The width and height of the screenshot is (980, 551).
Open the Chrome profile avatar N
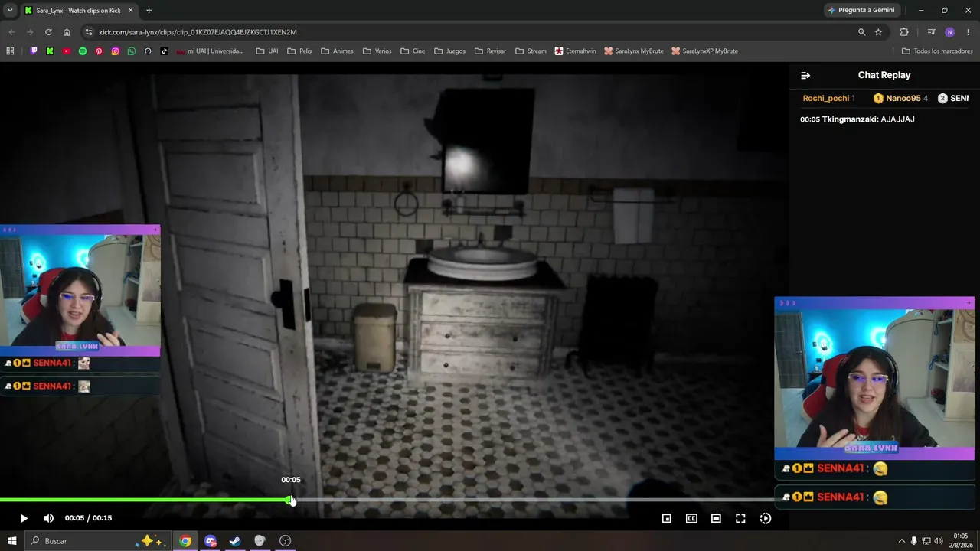949,32
